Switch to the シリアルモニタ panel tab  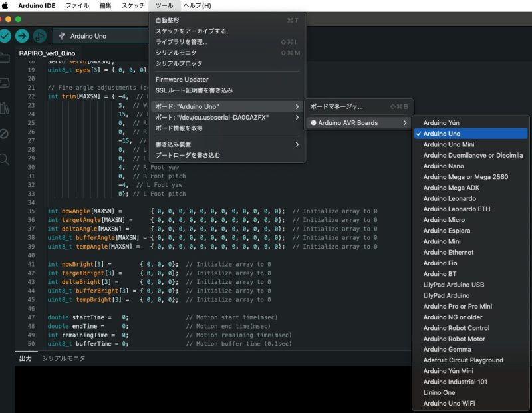[x=63, y=358]
